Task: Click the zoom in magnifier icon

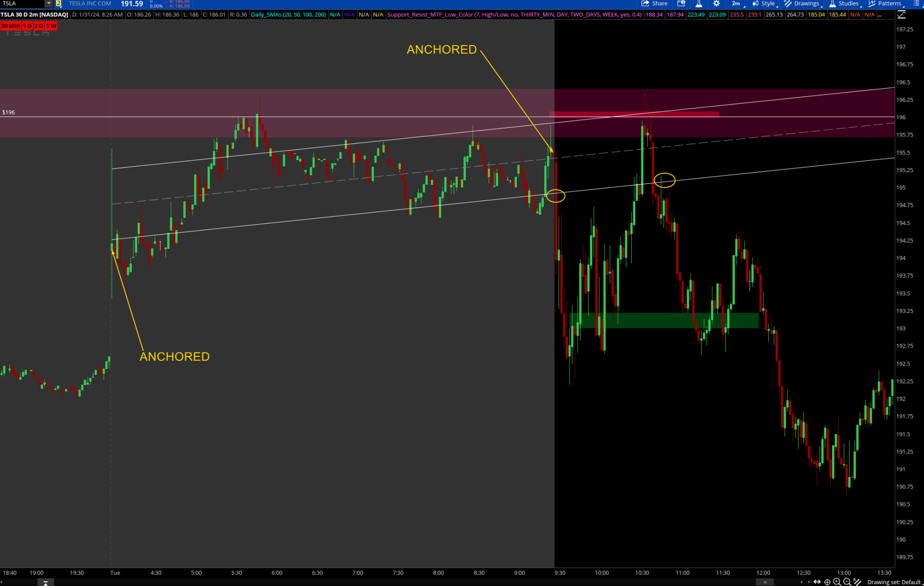Action: [837, 582]
